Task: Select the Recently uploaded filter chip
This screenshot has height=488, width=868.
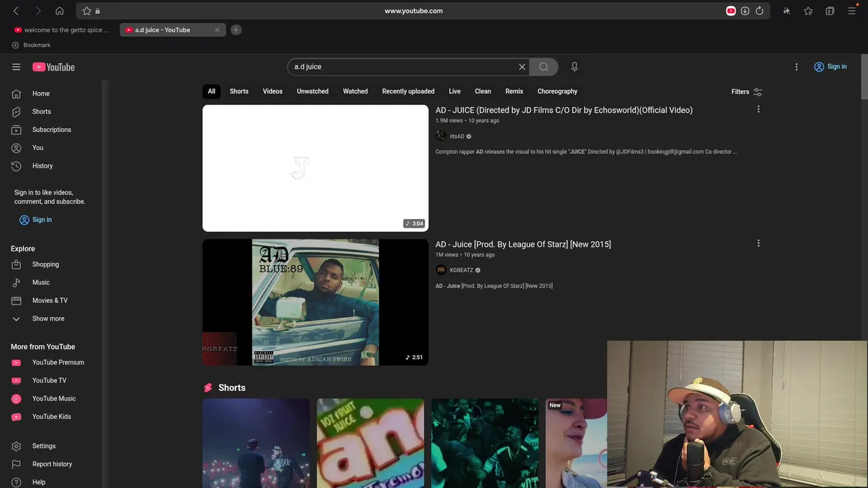Action: pos(408,91)
